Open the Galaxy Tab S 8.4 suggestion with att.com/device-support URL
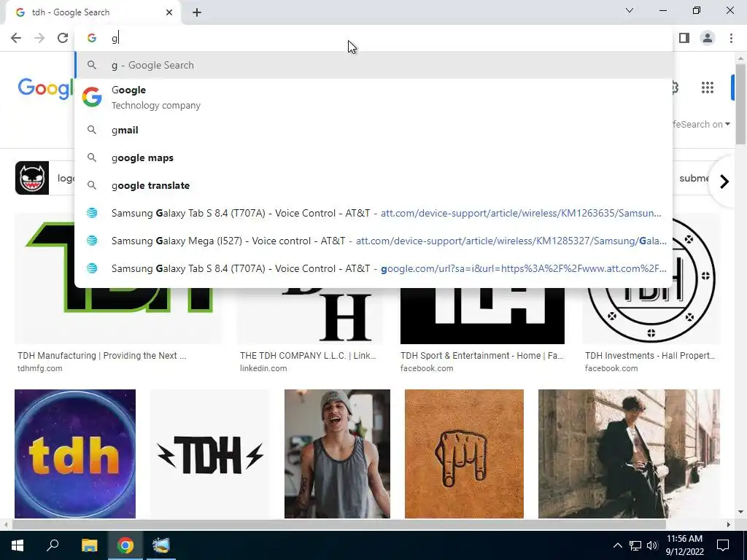747x560 pixels. [x=373, y=214]
